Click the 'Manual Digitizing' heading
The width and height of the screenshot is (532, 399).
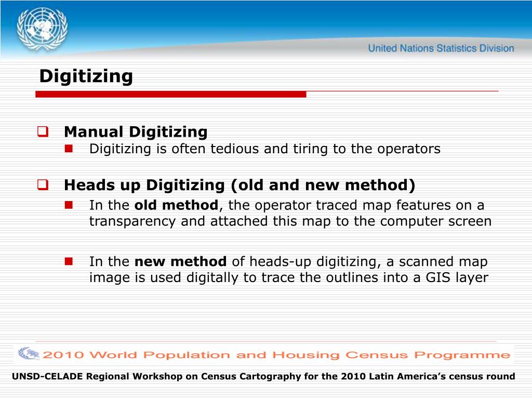tap(136, 131)
